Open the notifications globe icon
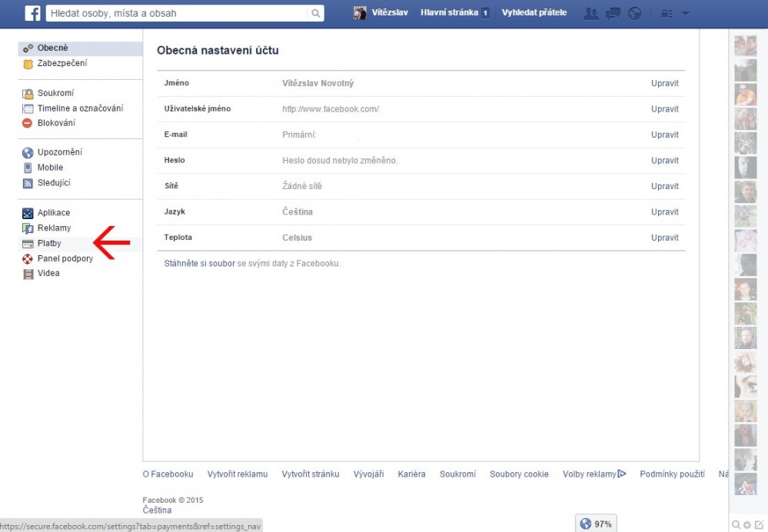This screenshot has height=532, width=768. (634, 13)
